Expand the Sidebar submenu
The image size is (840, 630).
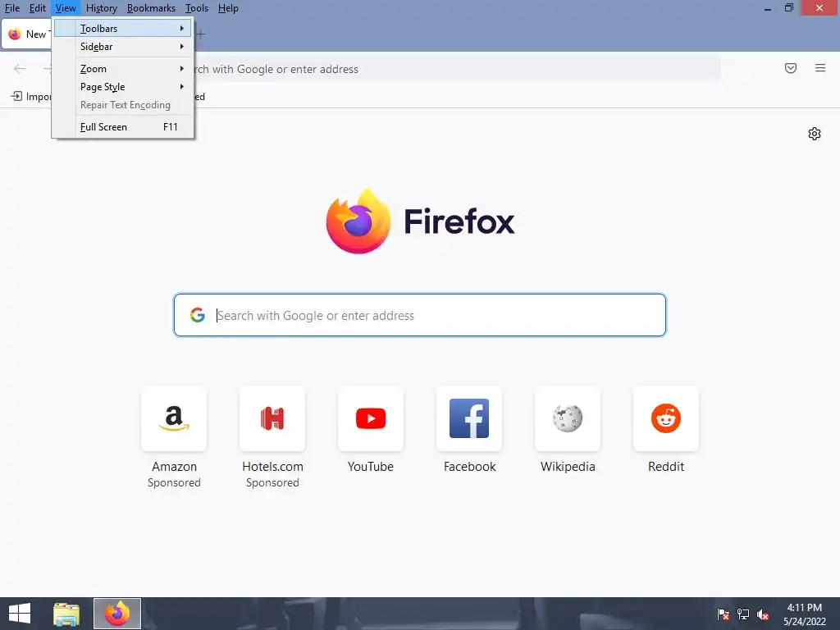tap(123, 47)
